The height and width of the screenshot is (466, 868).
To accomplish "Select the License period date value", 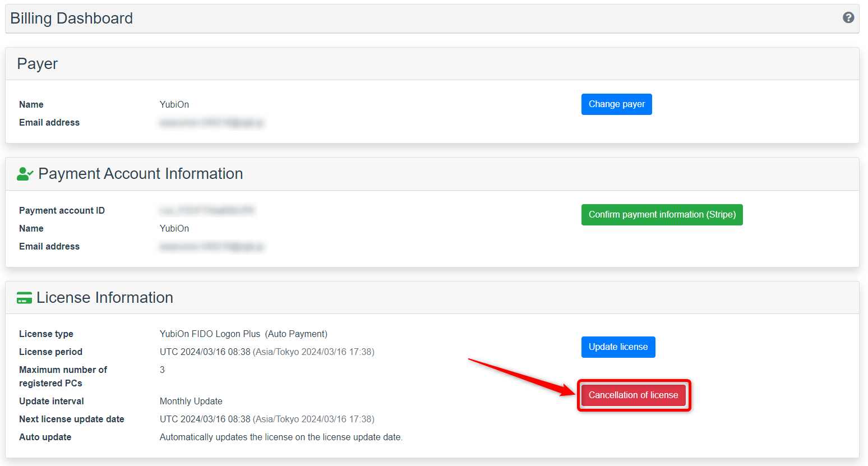I will coord(267,352).
